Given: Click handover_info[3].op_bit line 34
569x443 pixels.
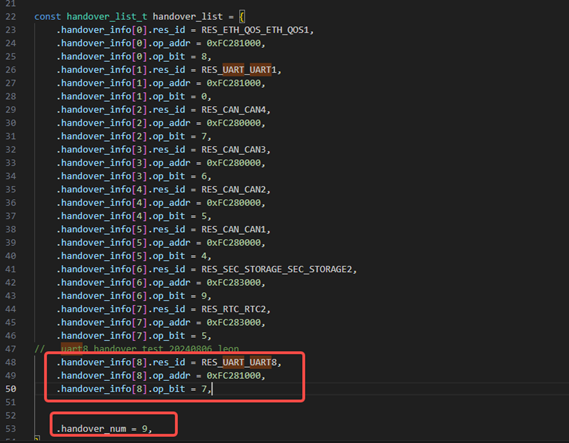Looking at the screenshot, I should [134, 176].
